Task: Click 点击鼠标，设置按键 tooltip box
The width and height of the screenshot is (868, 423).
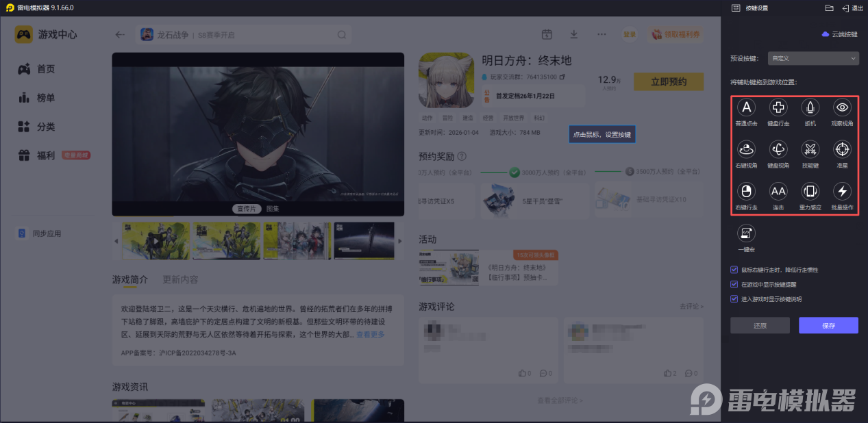Action: (602, 135)
